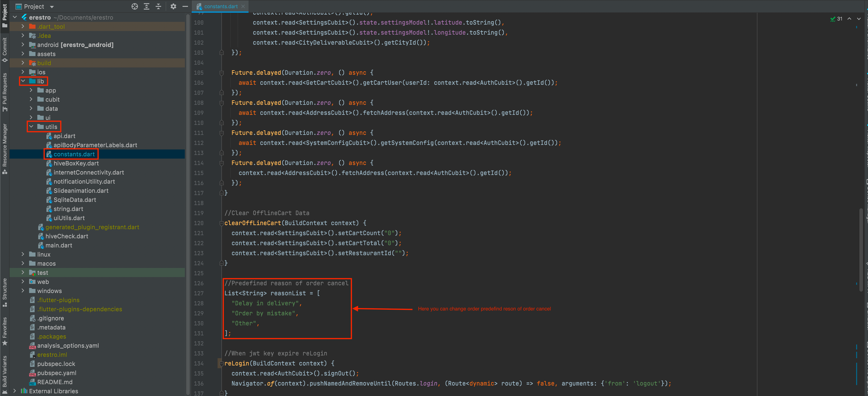Viewport: 868px width, 396px height.
Task: Click line number 127 in the gutter
Action: coord(199,293)
